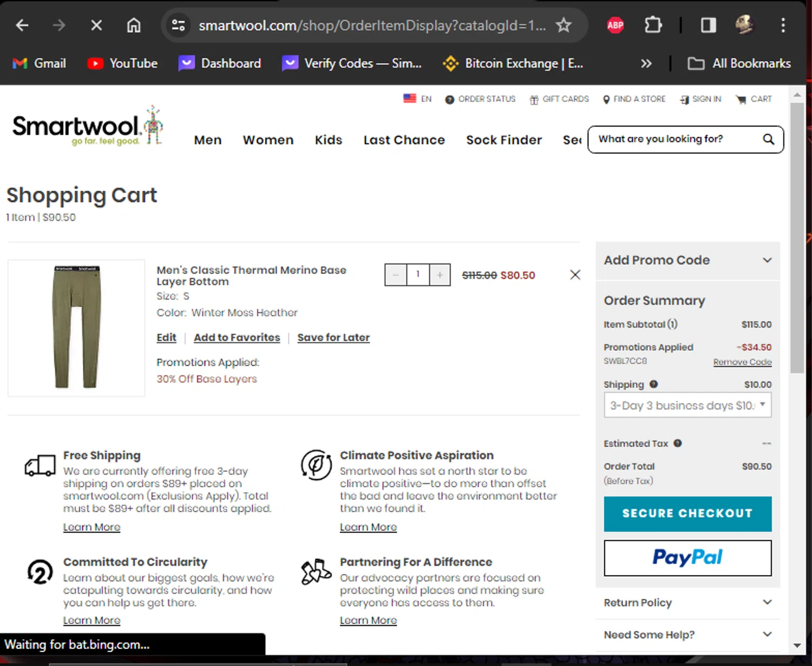
Task: Open FIND A STORE link
Action: coord(634,99)
